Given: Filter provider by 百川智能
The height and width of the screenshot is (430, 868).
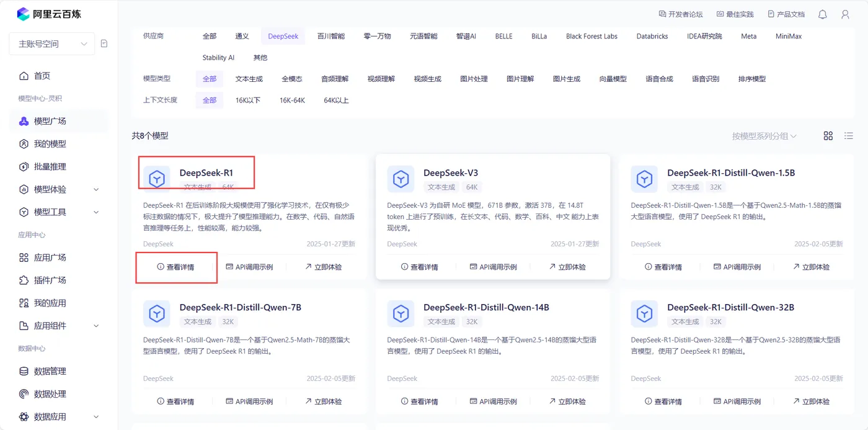Looking at the screenshot, I should [x=331, y=37].
